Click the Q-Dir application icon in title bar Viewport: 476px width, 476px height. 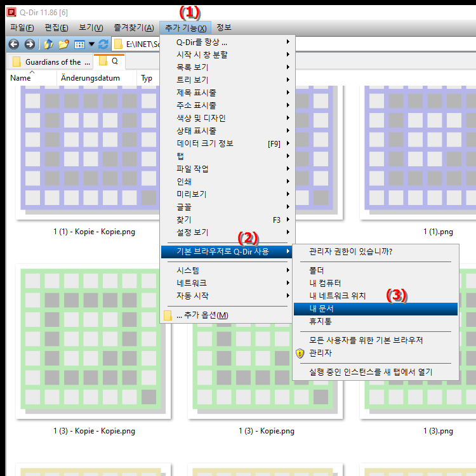[x=11, y=12]
